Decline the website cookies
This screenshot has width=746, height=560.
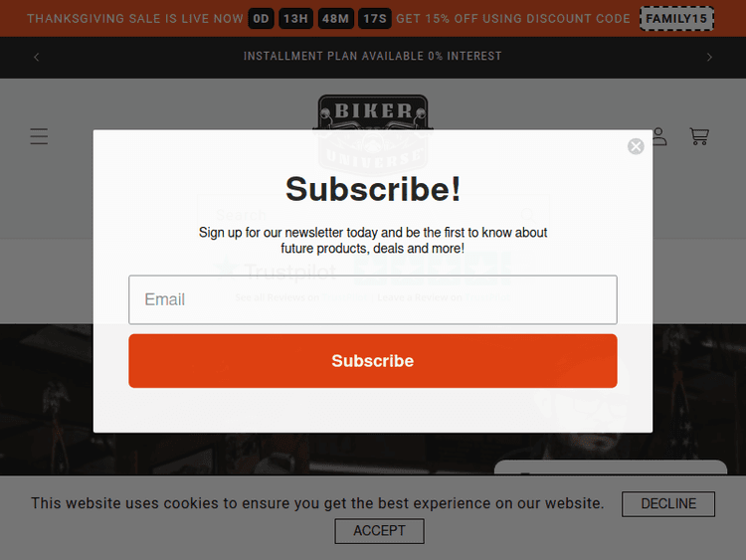tap(668, 504)
